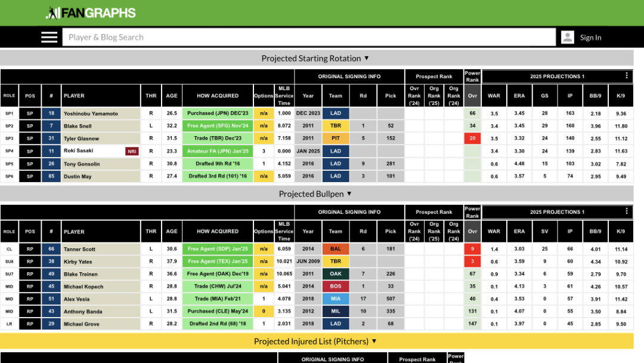Click power rank 9 for Tanner Scott
This screenshot has width=644, height=363.
(x=472, y=249)
